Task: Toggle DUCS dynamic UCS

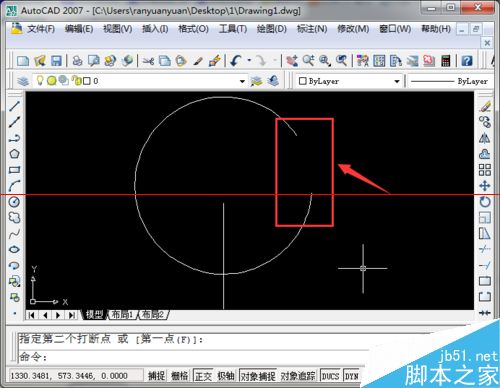Action: 330,376
